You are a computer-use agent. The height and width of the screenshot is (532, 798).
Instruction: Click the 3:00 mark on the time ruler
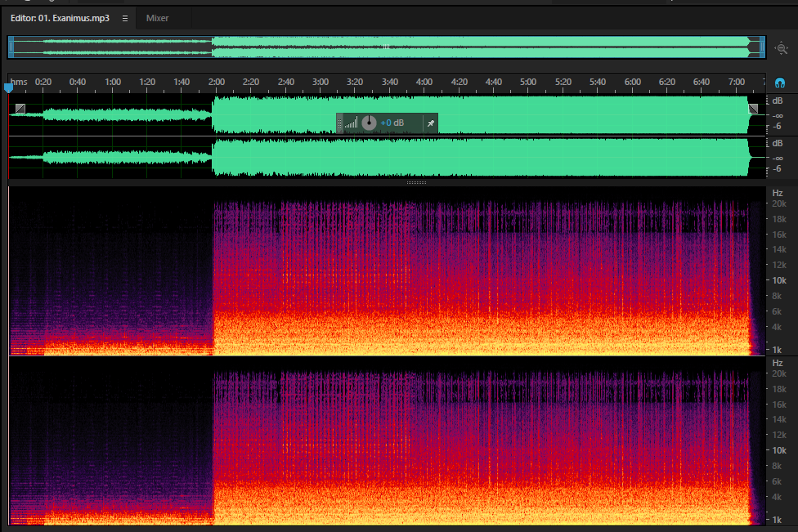[321, 82]
